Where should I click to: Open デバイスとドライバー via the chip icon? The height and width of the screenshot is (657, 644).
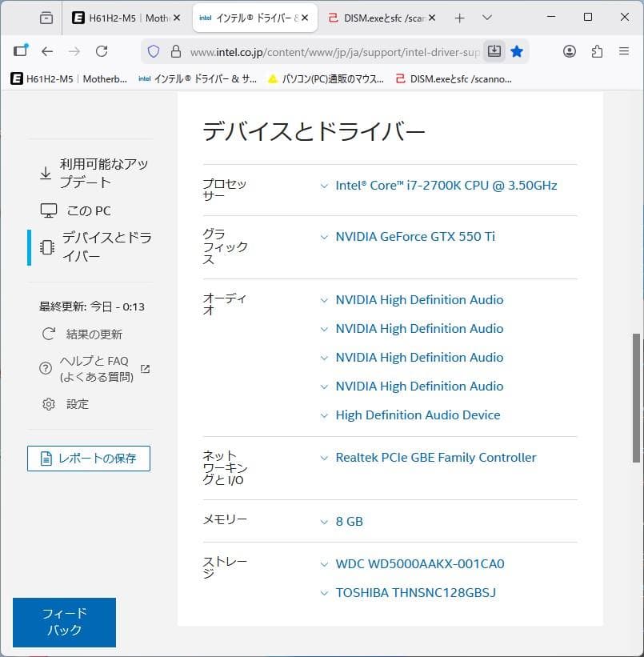(49, 246)
